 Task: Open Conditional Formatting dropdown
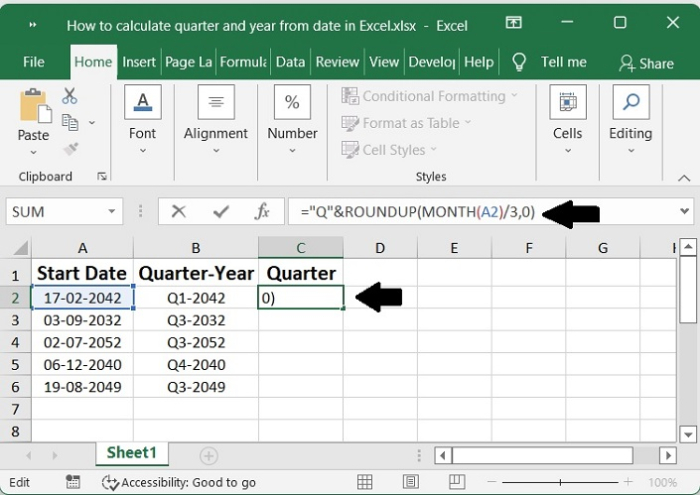(429, 96)
